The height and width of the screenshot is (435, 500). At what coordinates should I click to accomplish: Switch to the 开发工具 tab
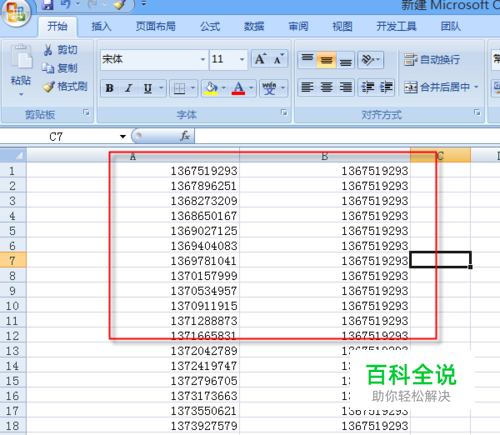coord(396,26)
